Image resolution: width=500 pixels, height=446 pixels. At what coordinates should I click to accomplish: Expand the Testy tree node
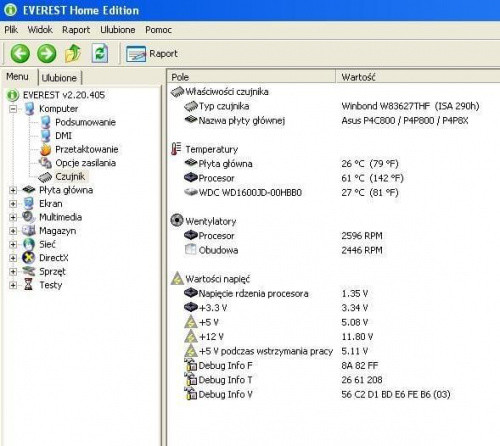pos(13,285)
